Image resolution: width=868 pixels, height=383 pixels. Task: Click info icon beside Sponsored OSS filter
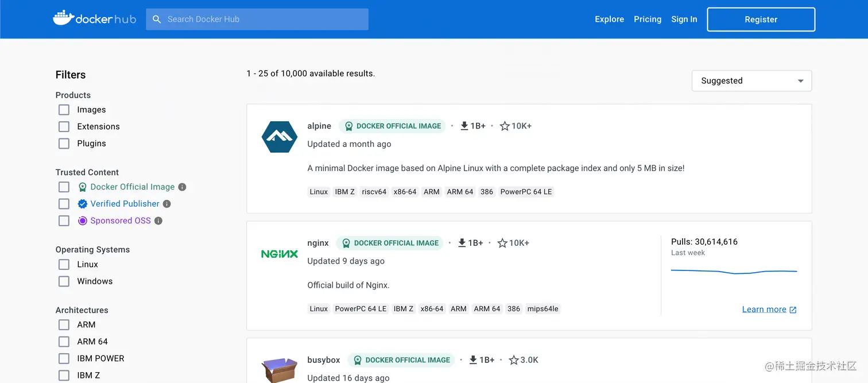coord(158,220)
